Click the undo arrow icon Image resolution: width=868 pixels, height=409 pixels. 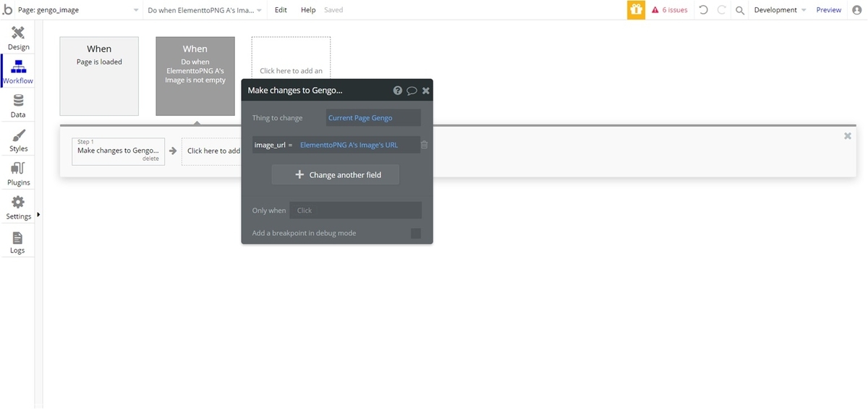(703, 10)
